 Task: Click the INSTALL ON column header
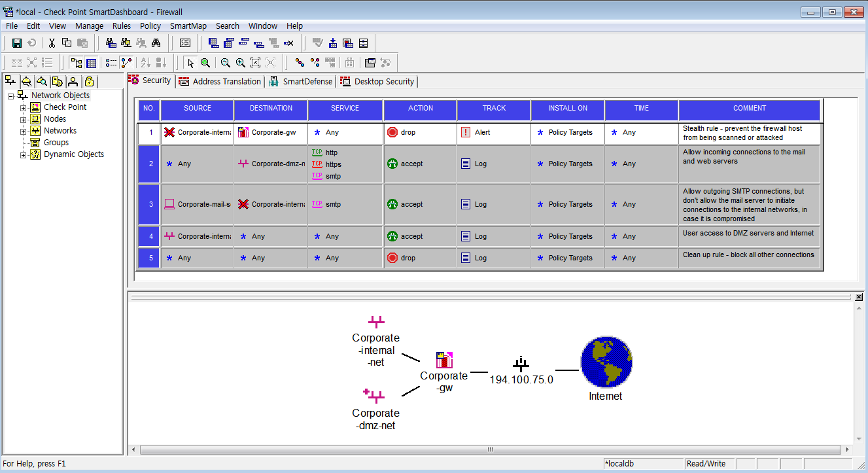tap(568, 109)
